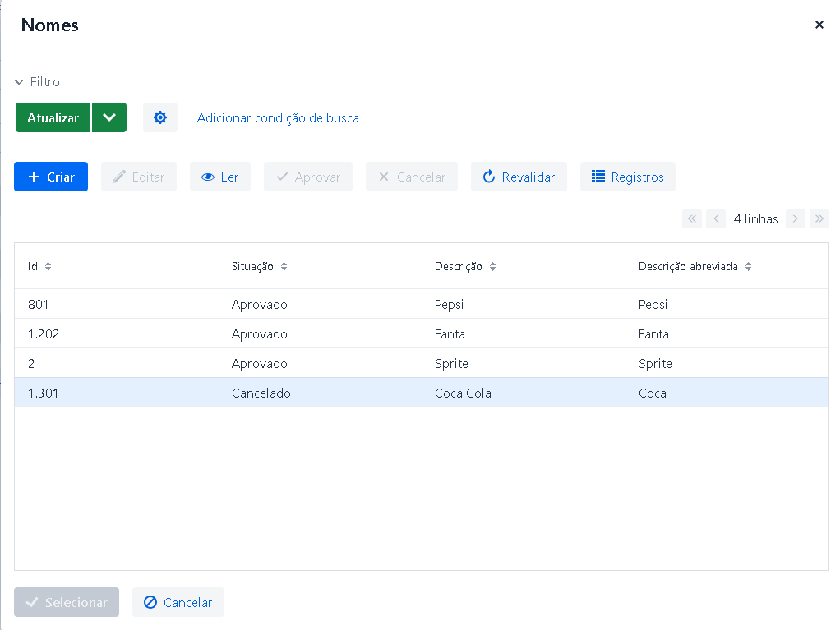
Task: Jump to the last page of results
Action: tap(819, 218)
